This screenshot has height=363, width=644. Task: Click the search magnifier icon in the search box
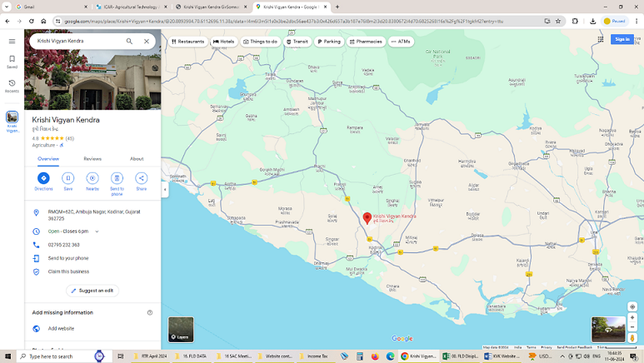click(129, 41)
